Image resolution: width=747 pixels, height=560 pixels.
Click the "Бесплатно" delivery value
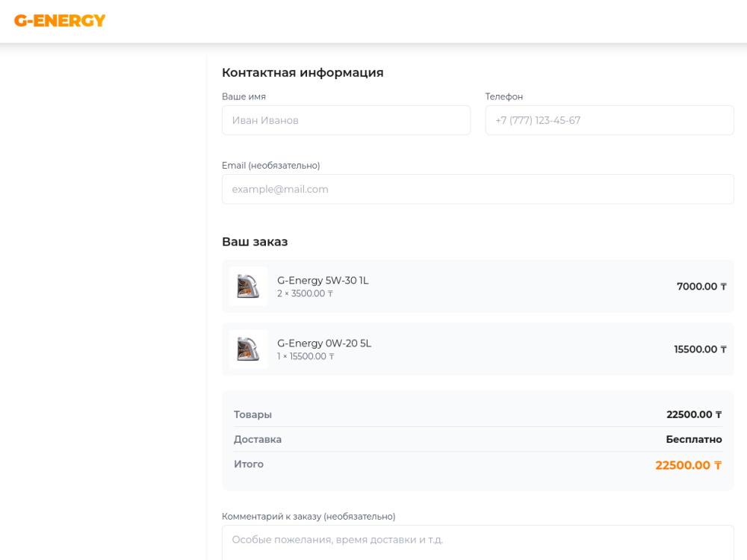694,439
